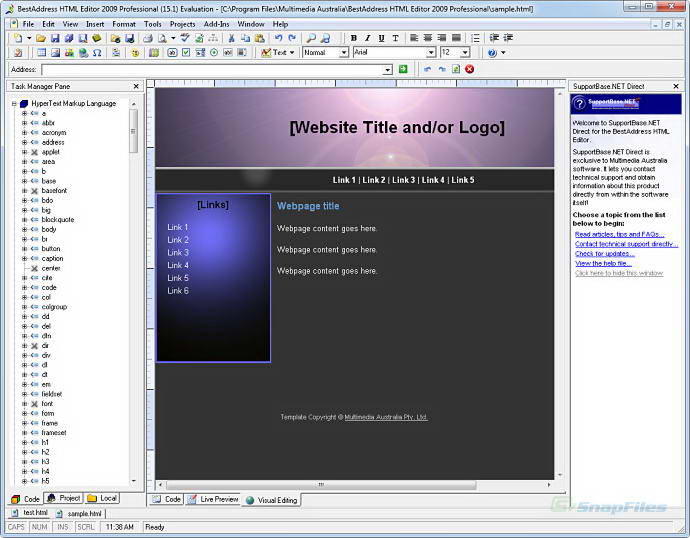Click Check for updates link

pyautogui.click(x=604, y=254)
